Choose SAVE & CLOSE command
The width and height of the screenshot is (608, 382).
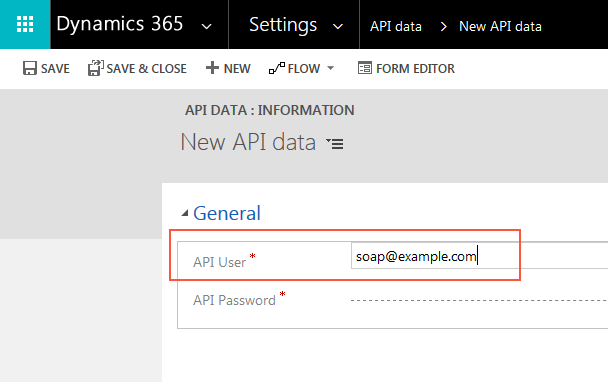pos(147,69)
